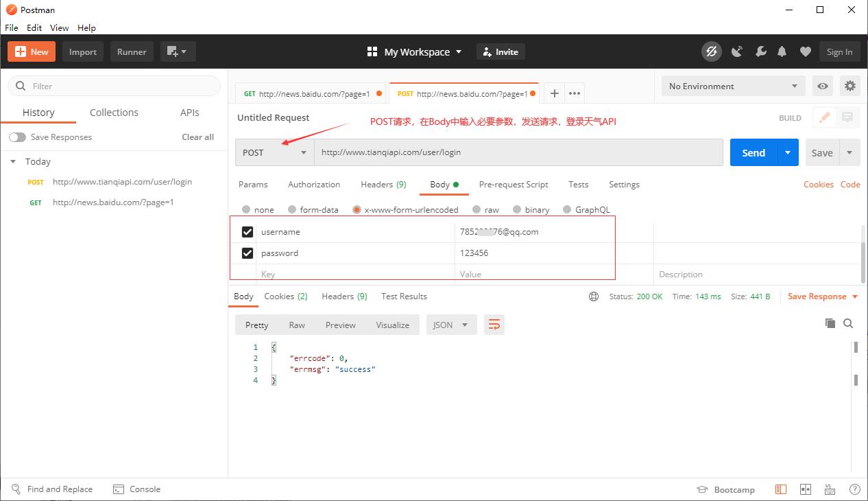Click the Invite button
The height and width of the screenshot is (501, 868).
[501, 51]
